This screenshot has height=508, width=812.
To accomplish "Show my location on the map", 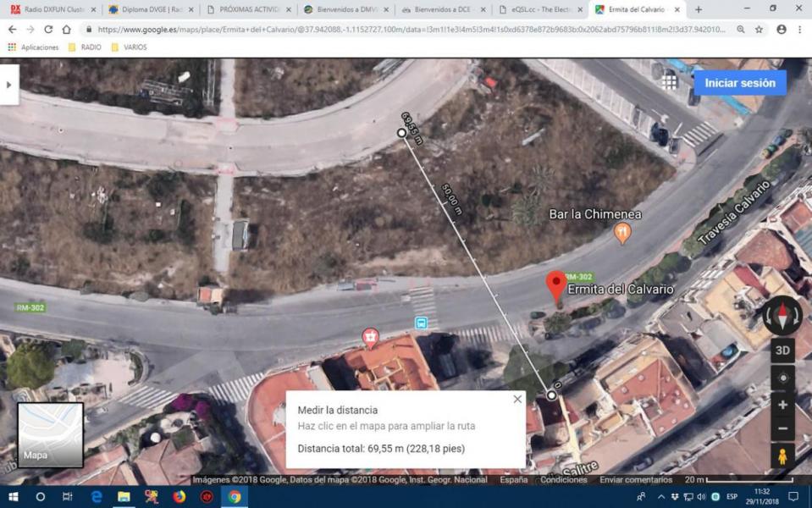I will click(x=782, y=378).
